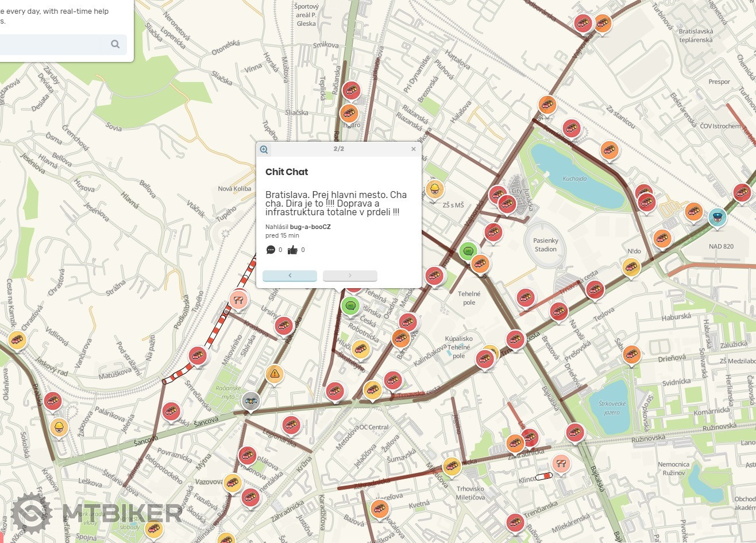This screenshot has height=543, width=756.
Task: Click the comments speech bubble icon
Action: tap(271, 250)
